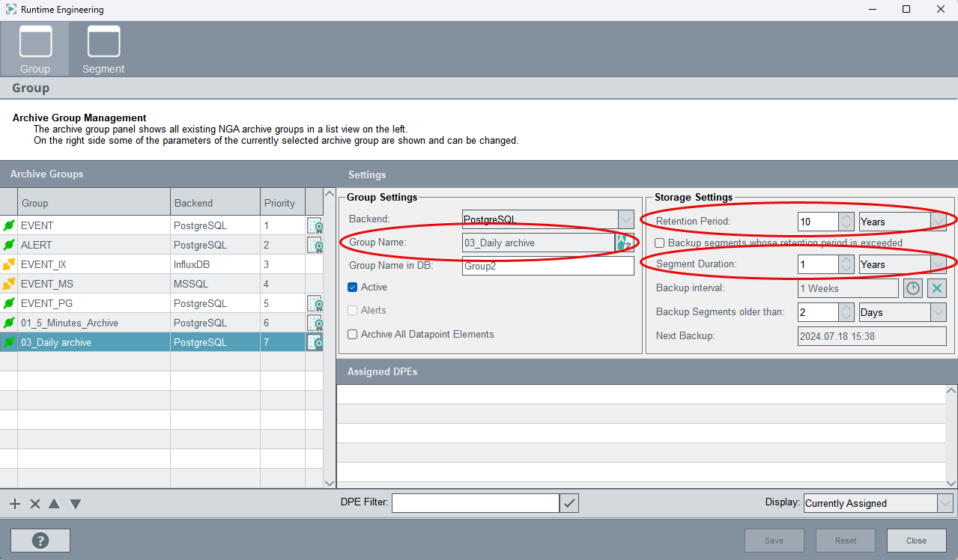The height and width of the screenshot is (560, 958).
Task: Click the yellow status icon of EVENT_IX row
Action: pos(9,264)
